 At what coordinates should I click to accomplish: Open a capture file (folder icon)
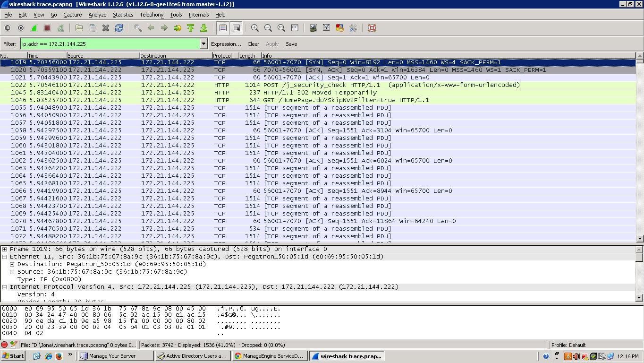pos(79,28)
